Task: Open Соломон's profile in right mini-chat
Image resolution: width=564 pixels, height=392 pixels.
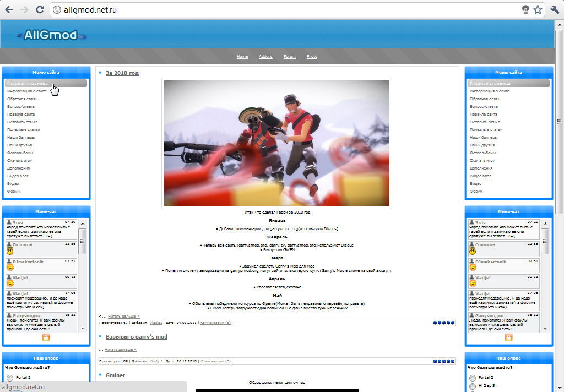Action: click(485, 245)
